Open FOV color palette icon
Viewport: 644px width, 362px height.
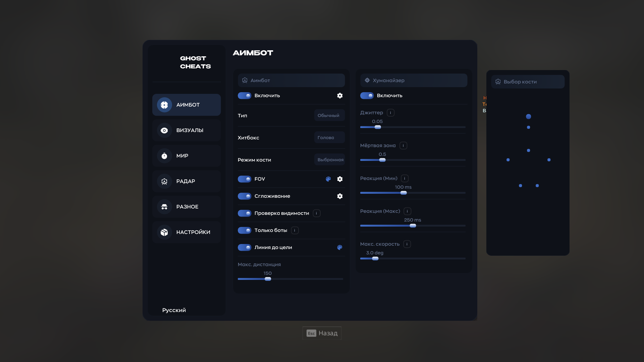[x=328, y=179]
